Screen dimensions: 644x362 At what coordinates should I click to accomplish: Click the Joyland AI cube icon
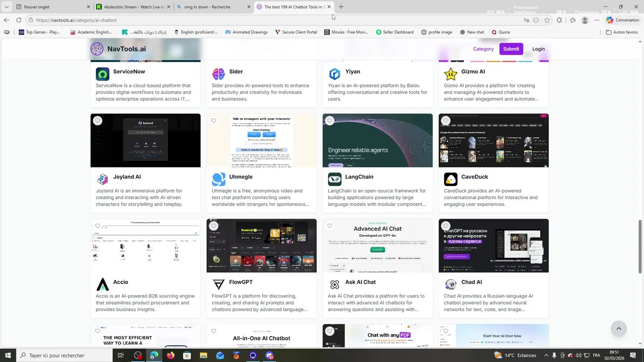click(103, 179)
